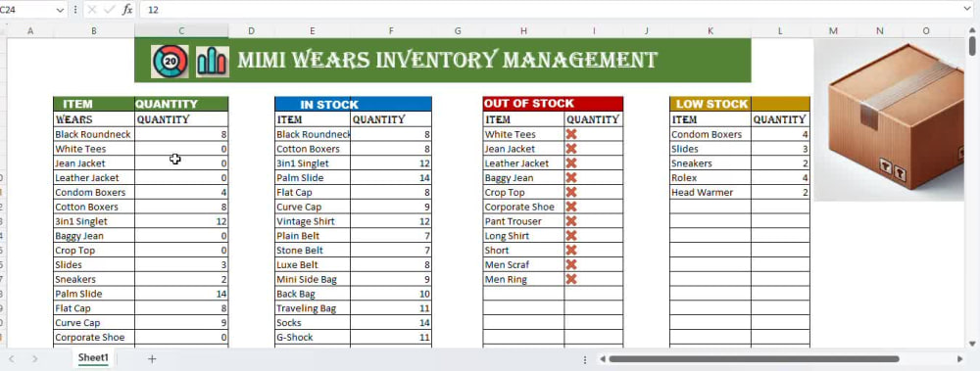The width and height of the screenshot is (980, 371).
Task: Click the formula bar input showing 12
Action: (x=550, y=10)
